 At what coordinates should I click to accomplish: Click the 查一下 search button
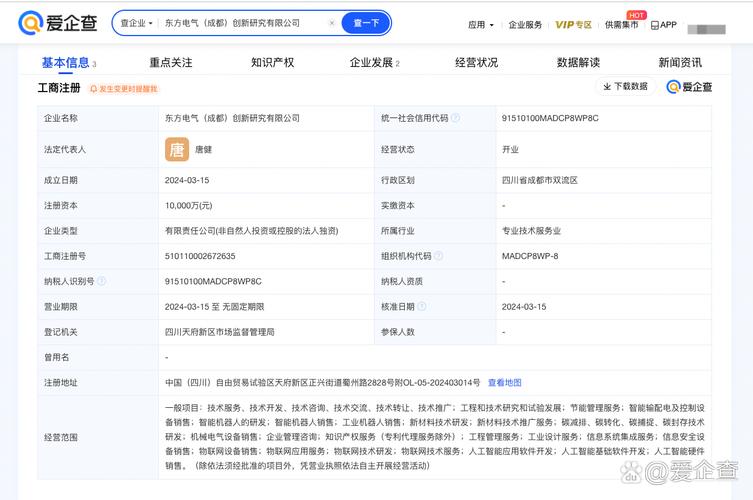366,23
